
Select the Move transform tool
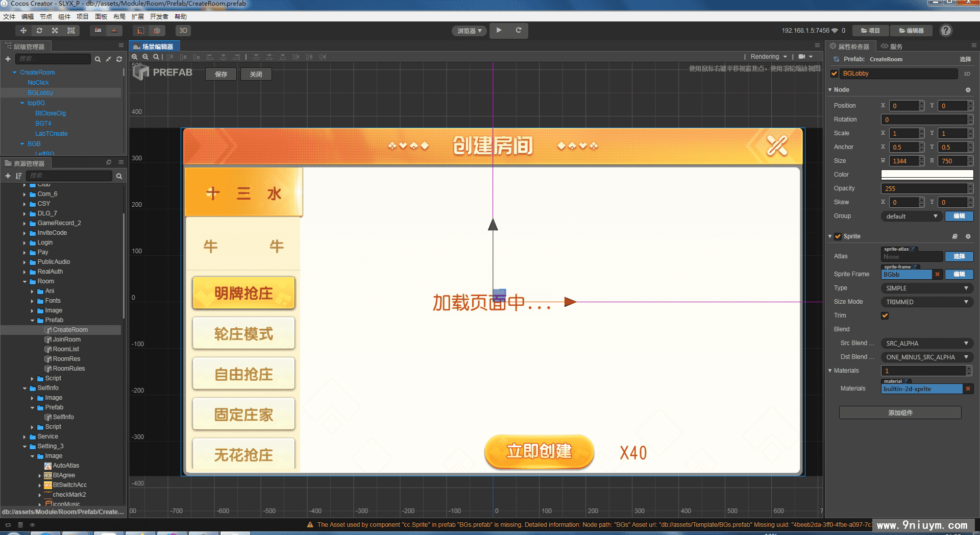point(23,31)
